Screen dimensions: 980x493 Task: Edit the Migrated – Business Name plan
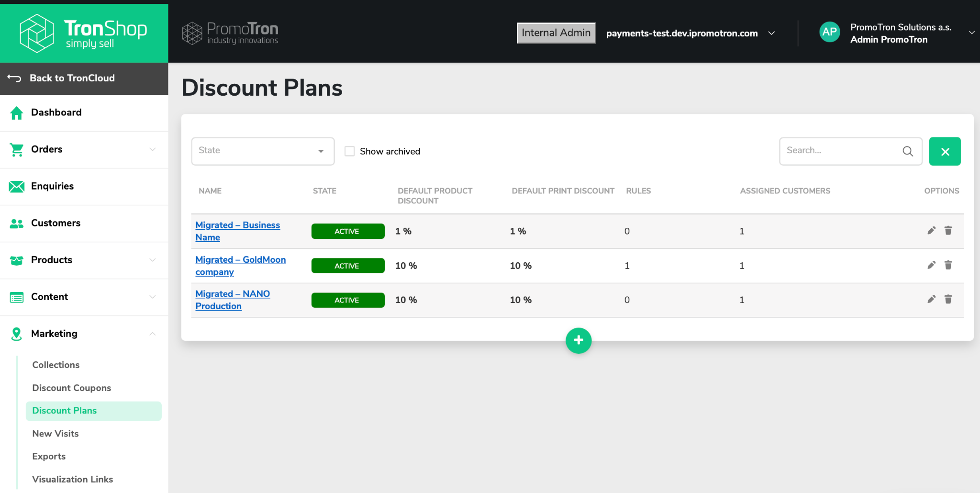tap(931, 231)
